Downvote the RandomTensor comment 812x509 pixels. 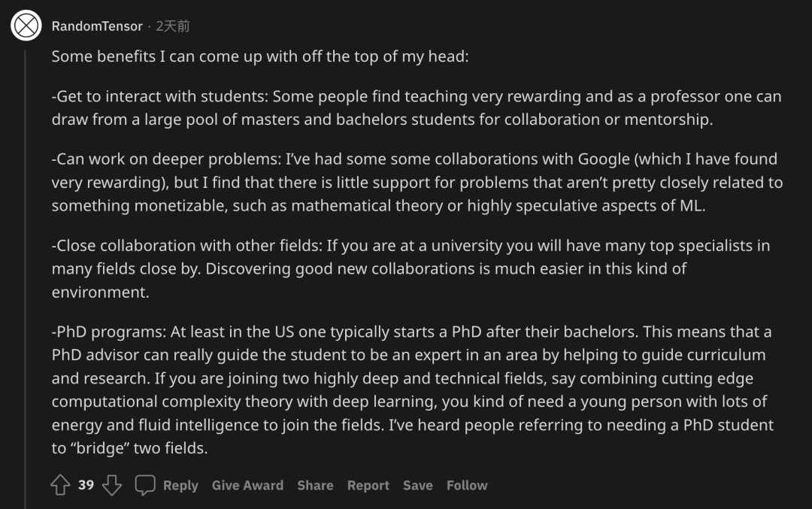(x=112, y=486)
